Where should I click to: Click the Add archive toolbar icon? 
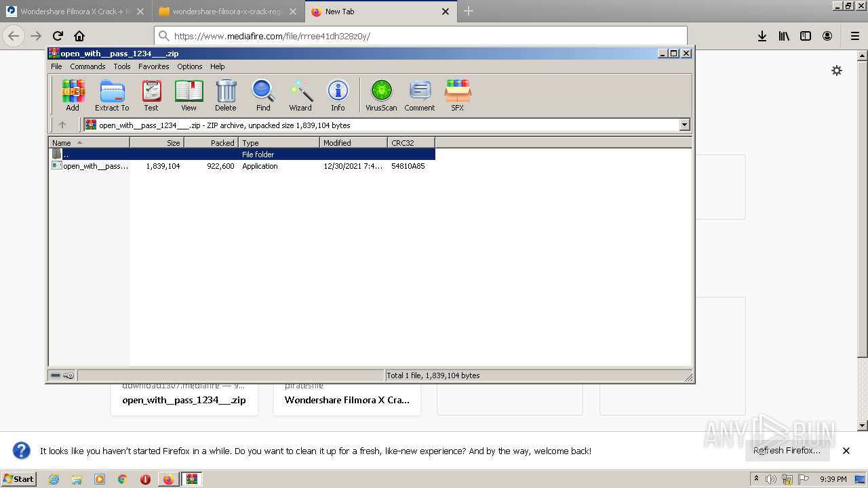[73, 95]
